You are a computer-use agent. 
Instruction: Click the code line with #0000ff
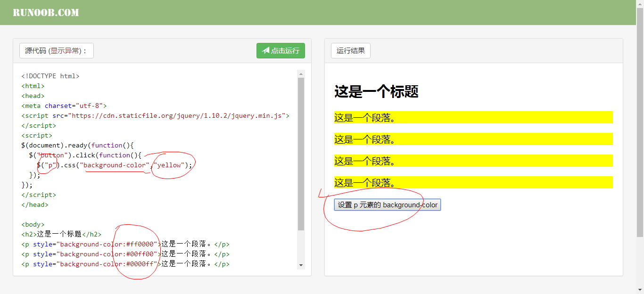pos(125,264)
